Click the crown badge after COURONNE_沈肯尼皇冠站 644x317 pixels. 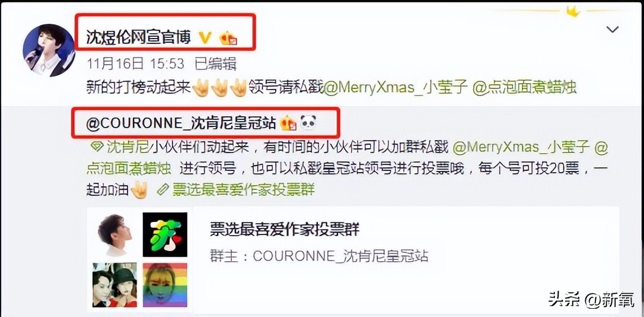[x=288, y=123]
